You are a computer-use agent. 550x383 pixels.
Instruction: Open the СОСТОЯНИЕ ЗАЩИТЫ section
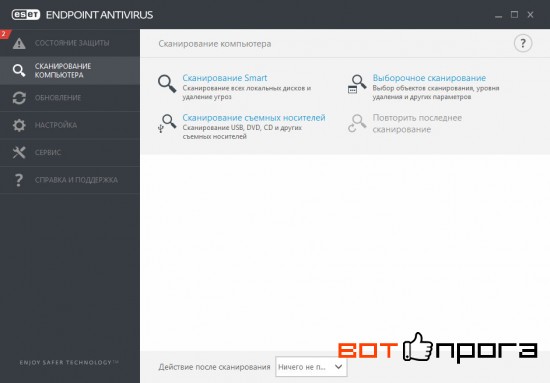point(70,43)
